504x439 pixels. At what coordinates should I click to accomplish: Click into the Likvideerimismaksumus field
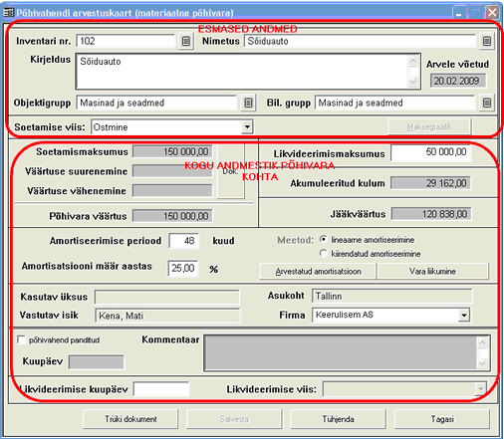(x=430, y=152)
